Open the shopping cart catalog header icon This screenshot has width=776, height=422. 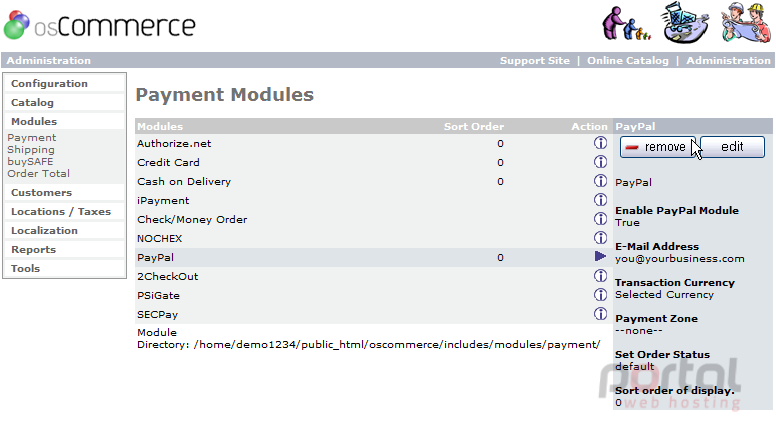(x=684, y=23)
